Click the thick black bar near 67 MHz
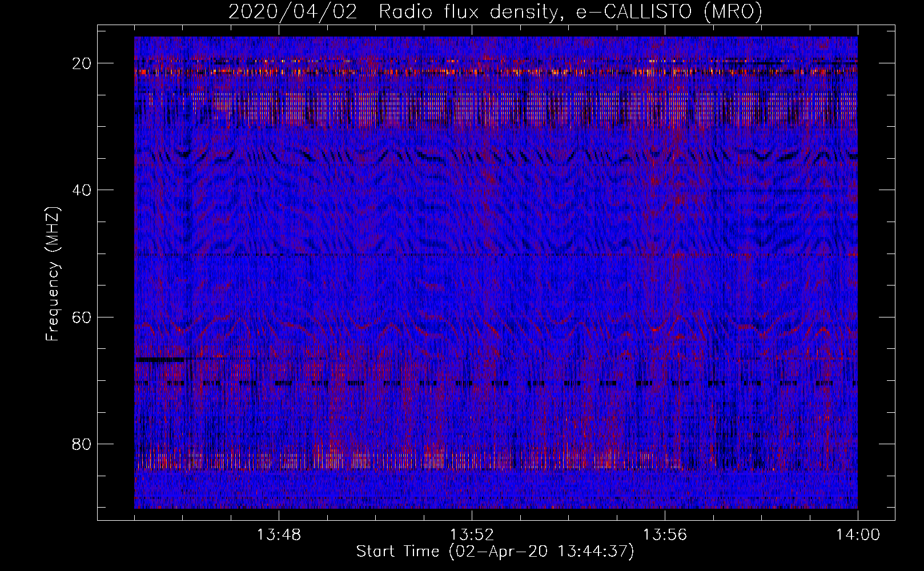The height and width of the screenshot is (571, 924). (x=159, y=360)
